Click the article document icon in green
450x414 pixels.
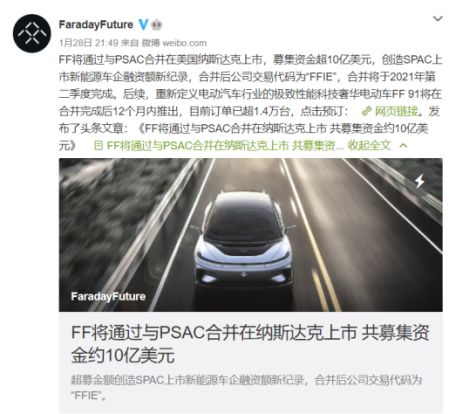98,145
